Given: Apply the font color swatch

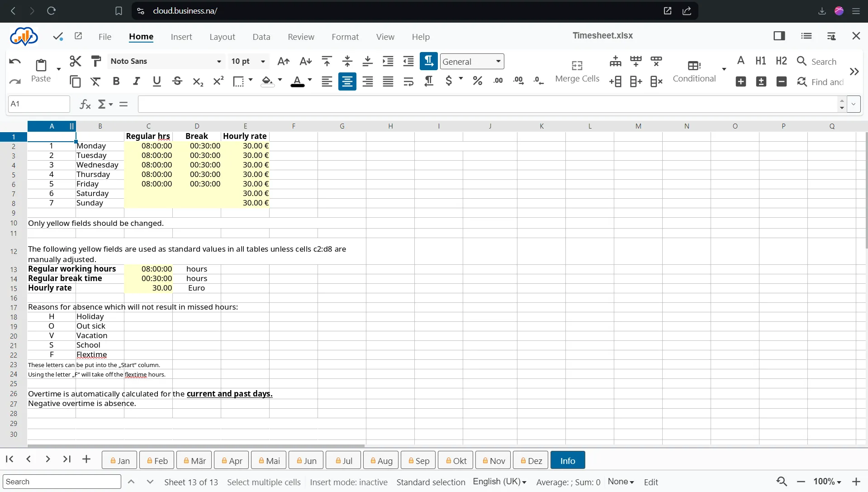Looking at the screenshot, I should pyautogui.click(x=297, y=81).
